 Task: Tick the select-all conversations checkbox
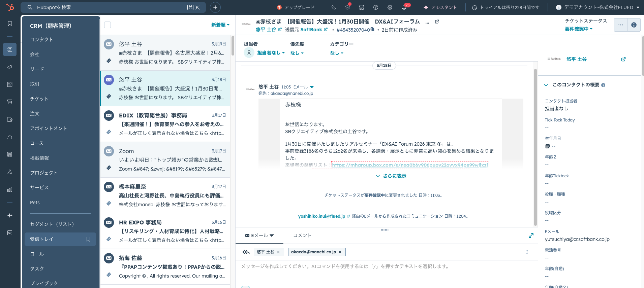coord(108,25)
